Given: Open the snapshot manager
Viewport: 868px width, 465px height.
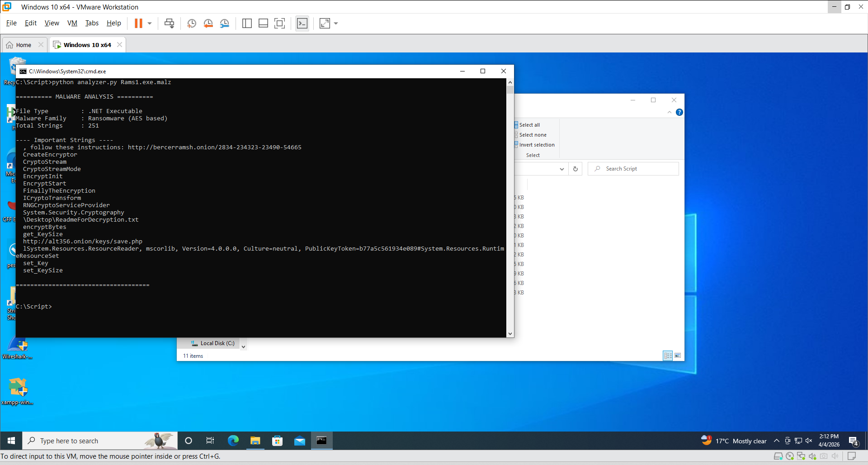Looking at the screenshot, I should 225,24.
